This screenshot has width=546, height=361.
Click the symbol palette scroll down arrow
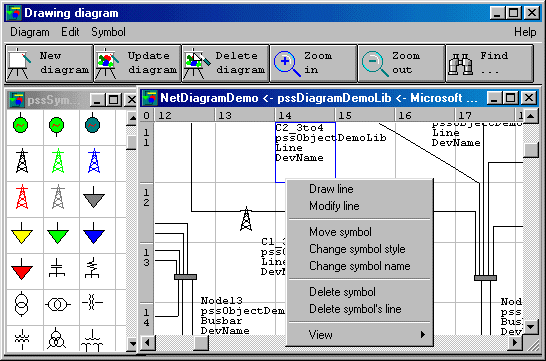click(x=132, y=344)
